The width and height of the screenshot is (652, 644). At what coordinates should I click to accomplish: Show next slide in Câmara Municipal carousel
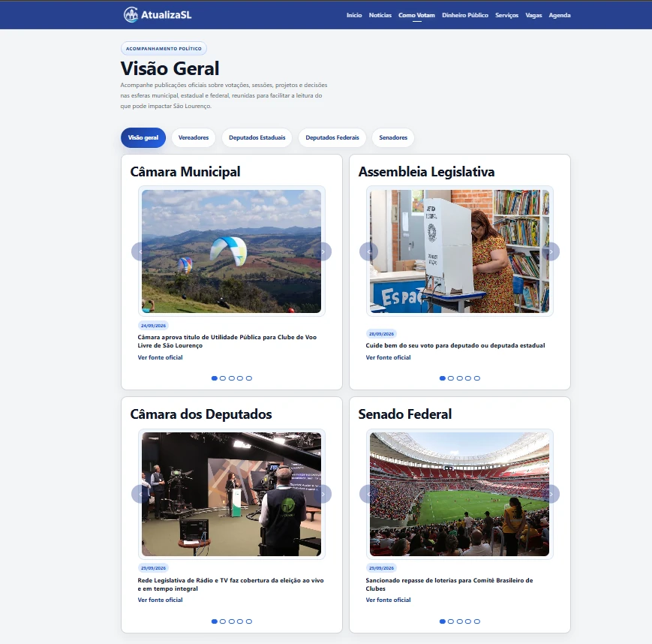point(323,251)
